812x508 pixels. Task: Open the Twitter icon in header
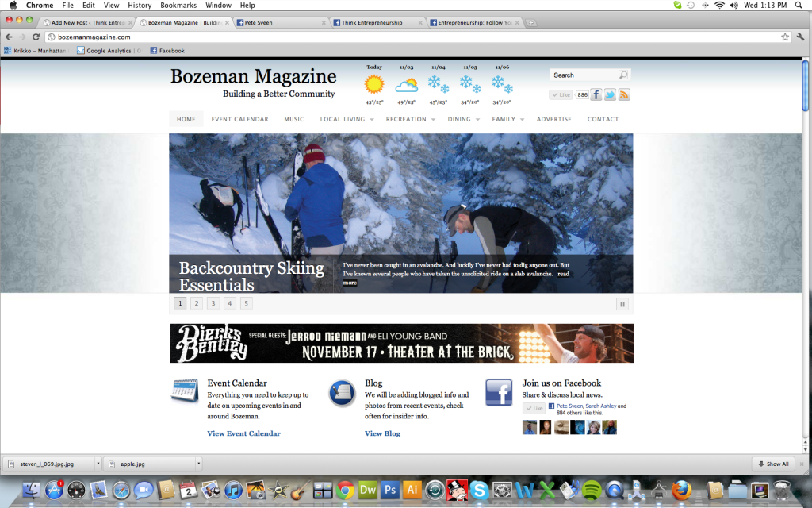coord(610,95)
